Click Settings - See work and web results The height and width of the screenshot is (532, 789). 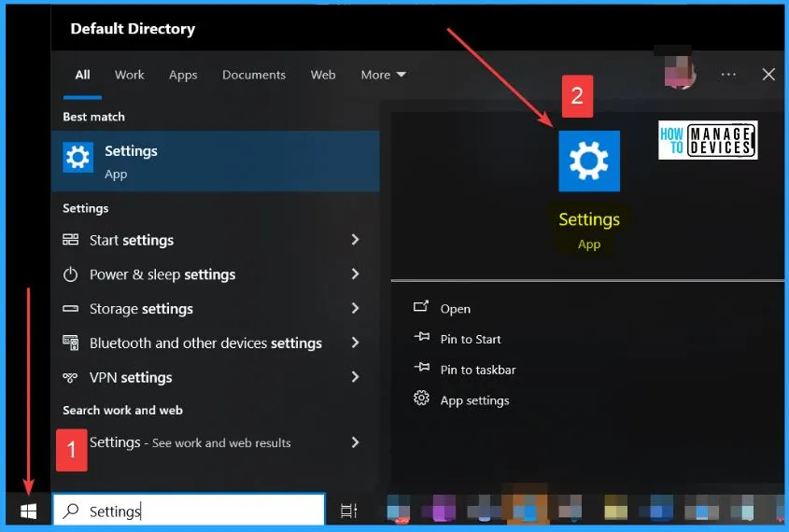pyautogui.click(x=190, y=442)
